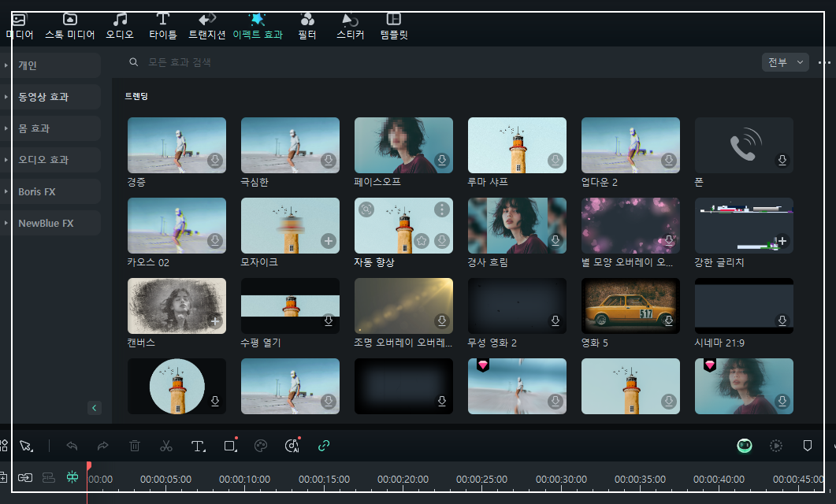Click the delete trash icon

coord(135,446)
